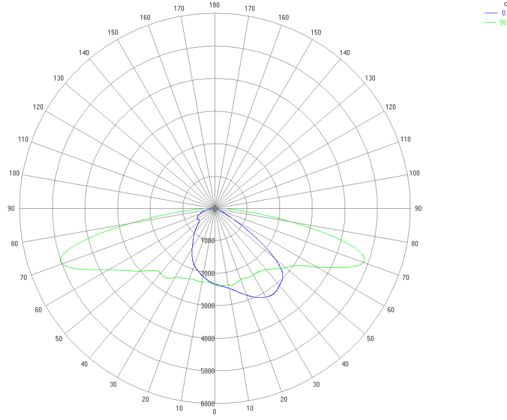Screen dimensions: 507x420
Task: Click the 90 label on the right edge
Action: click(418, 208)
